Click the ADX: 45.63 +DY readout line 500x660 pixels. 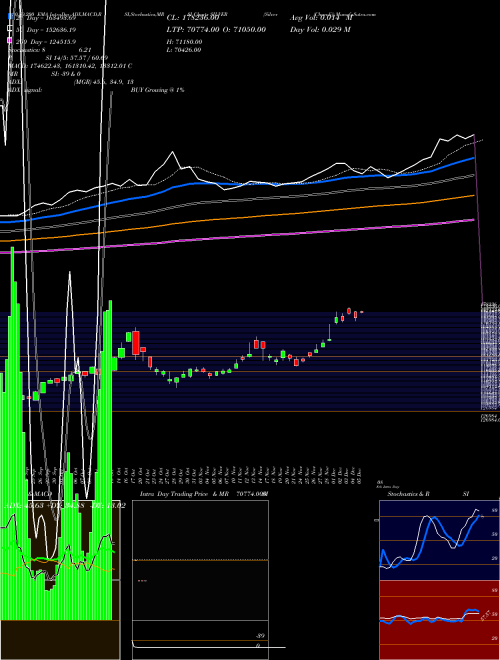pyautogui.click(x=66, y=505)
